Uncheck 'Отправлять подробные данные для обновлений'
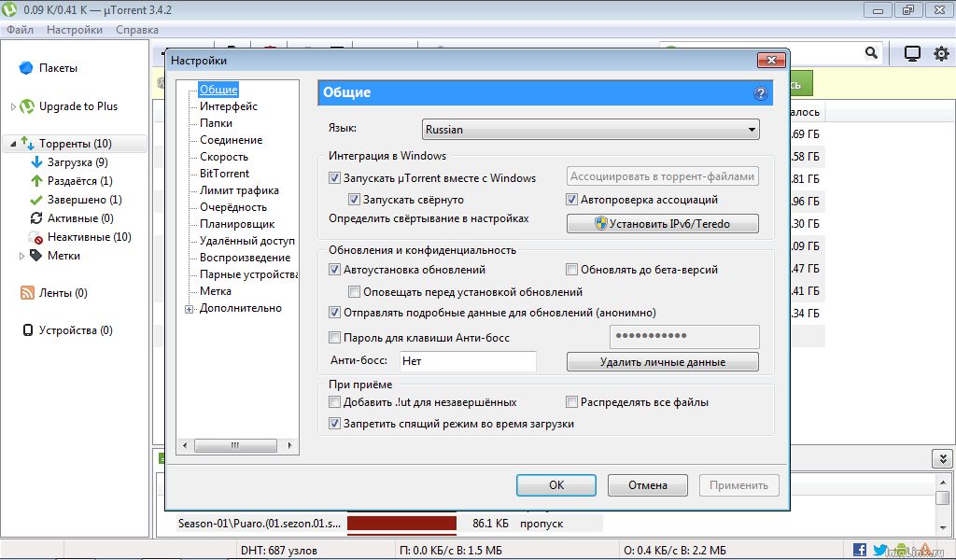 (x=334, y=313)
